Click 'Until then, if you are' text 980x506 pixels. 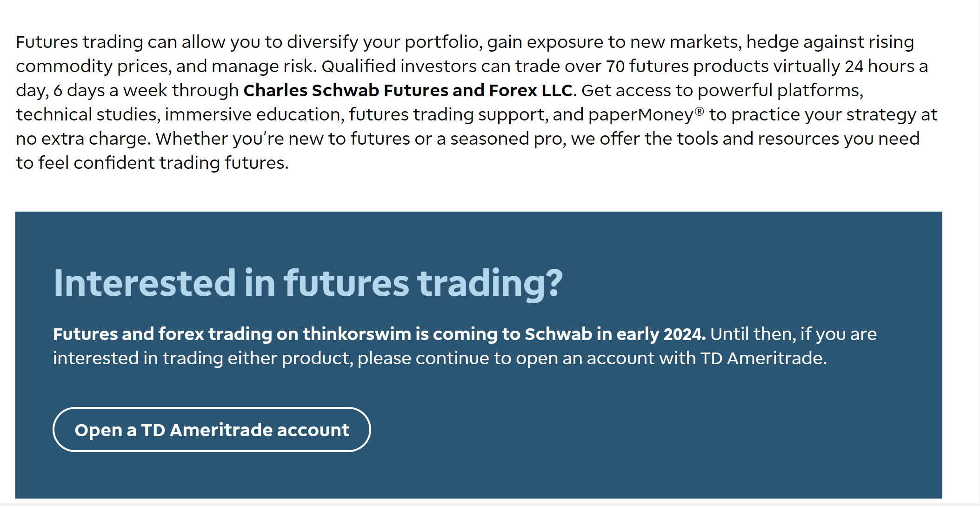(x=793, y=334)
